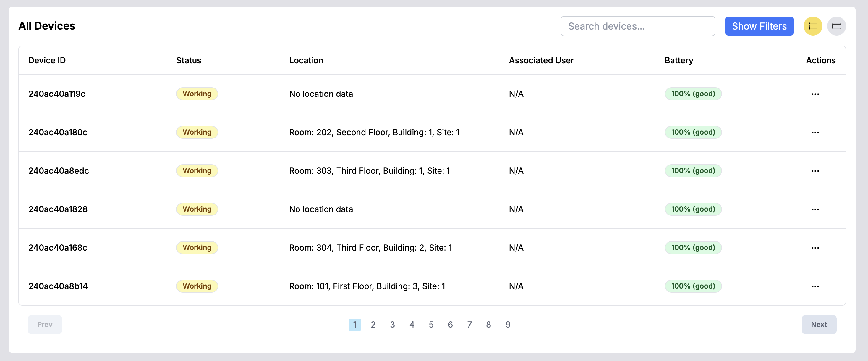
Task: Open actions menu for device 240ac40a168c
Action: (x=815, y=248)
